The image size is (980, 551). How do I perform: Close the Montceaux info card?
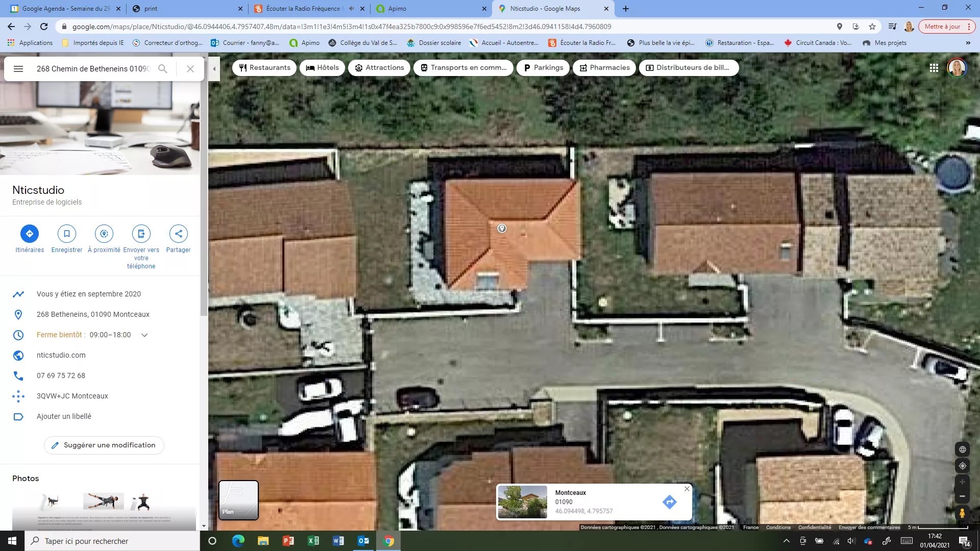pyautogui.click(x=687, y=489)
